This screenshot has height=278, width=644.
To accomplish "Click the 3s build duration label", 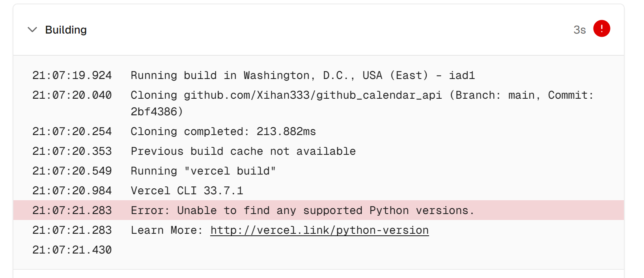I will (579, 30).
